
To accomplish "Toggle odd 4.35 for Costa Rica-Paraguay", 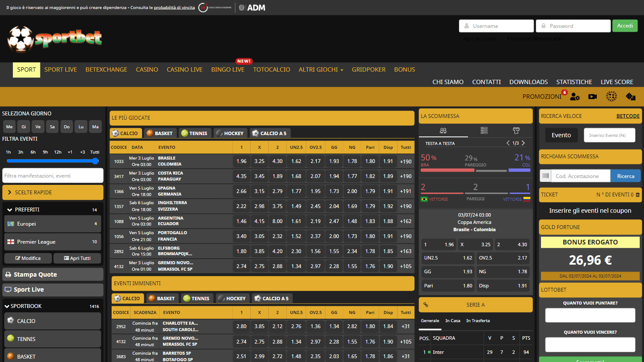I will tap(242, 176).
